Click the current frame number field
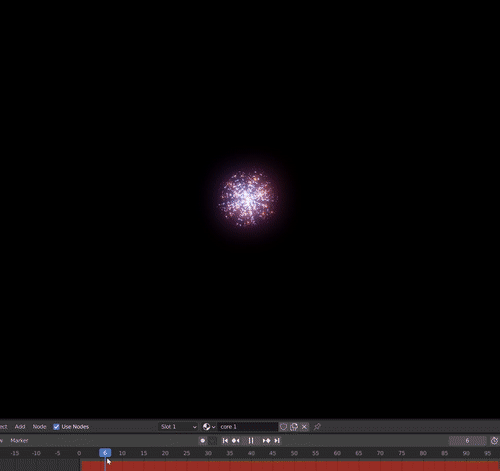Viewport: 500px width, 471px height. (x=467, y=441)
